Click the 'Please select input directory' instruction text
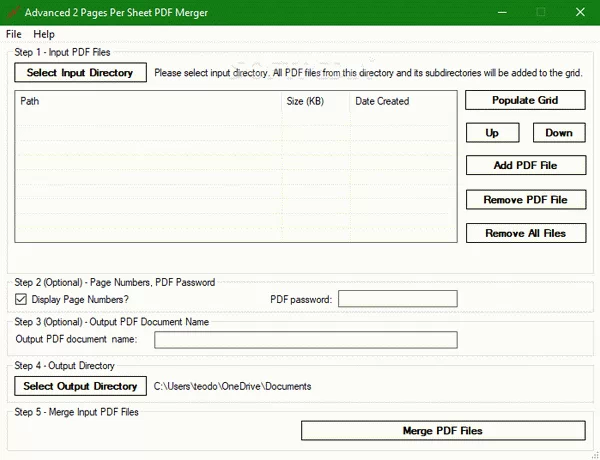 tap(368, 73)
